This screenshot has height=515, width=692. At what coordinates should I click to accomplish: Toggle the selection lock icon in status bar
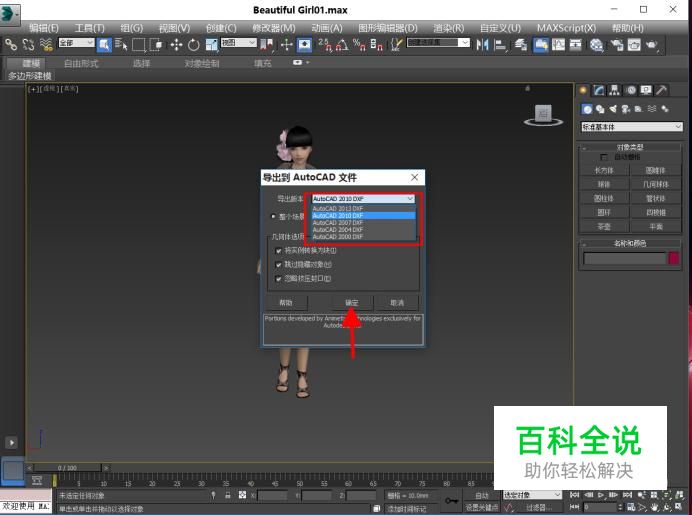(x=228, y=495)
